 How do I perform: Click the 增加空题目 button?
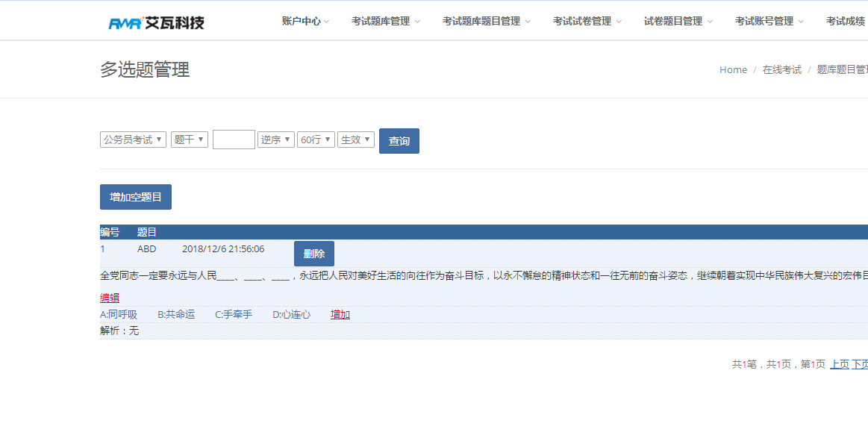click(136, 197)
